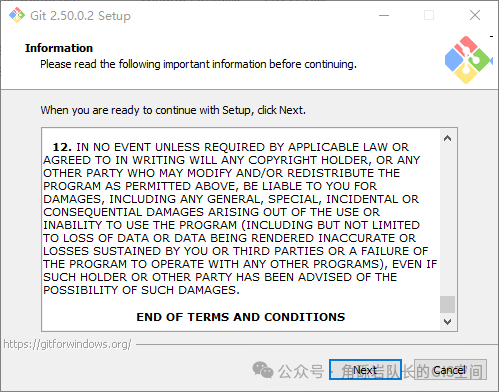Click the Information heading

[x=59, y=48]
